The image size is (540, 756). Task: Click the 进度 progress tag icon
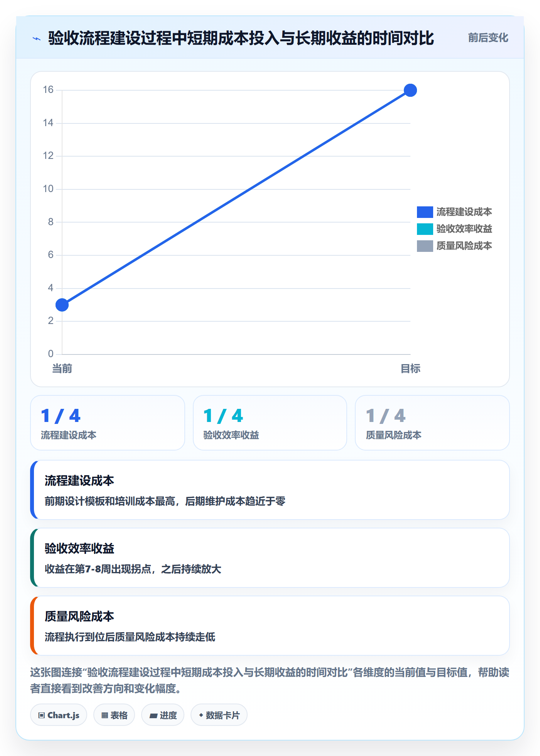point(153,715)
